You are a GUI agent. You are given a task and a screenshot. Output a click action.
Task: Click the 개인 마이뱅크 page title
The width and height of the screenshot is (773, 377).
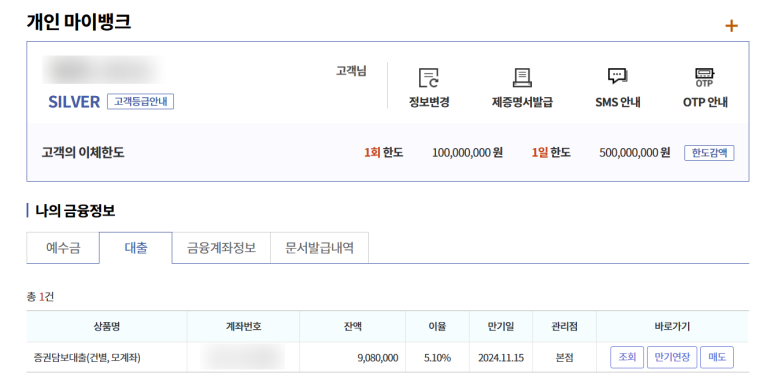(79, 22)
